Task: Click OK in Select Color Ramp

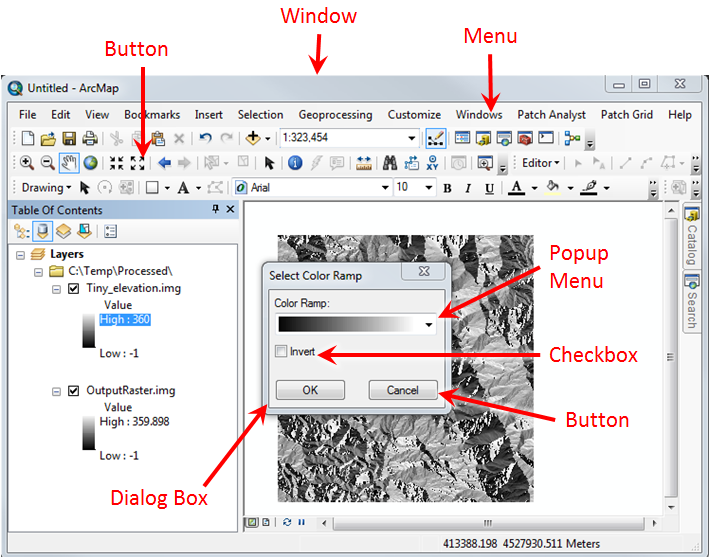Action: [x=310, y=390]
